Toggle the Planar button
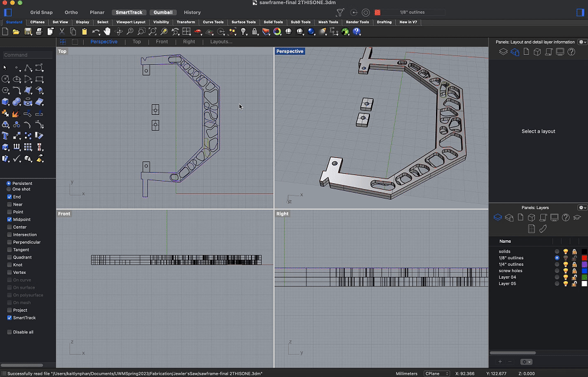This screenshot has height=377, width=588. coord(97,12)
